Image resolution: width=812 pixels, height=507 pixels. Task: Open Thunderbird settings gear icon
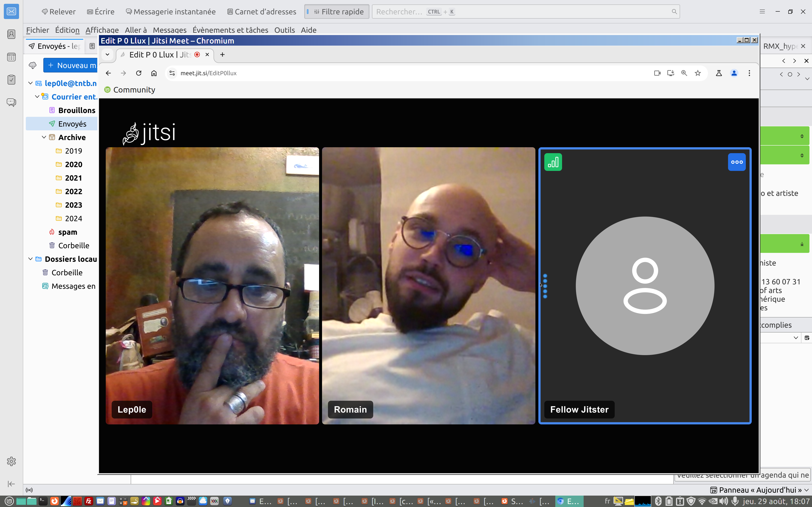coord(11,461)
